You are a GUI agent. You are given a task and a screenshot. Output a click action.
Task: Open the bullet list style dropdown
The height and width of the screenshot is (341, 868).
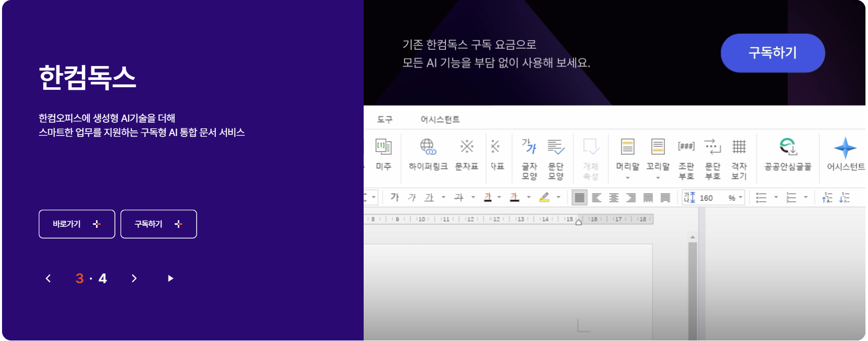(x=776, y=197)
